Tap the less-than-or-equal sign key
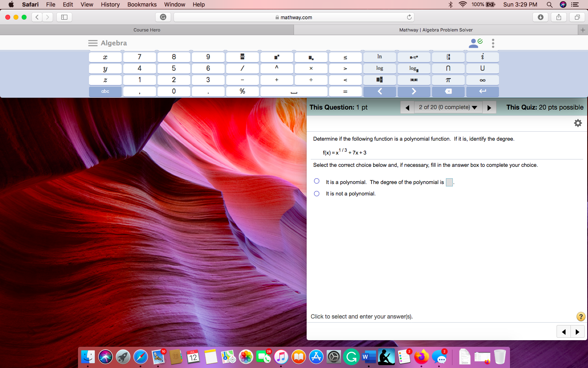Viewport: 588px width, 368px height. point(345,57)
